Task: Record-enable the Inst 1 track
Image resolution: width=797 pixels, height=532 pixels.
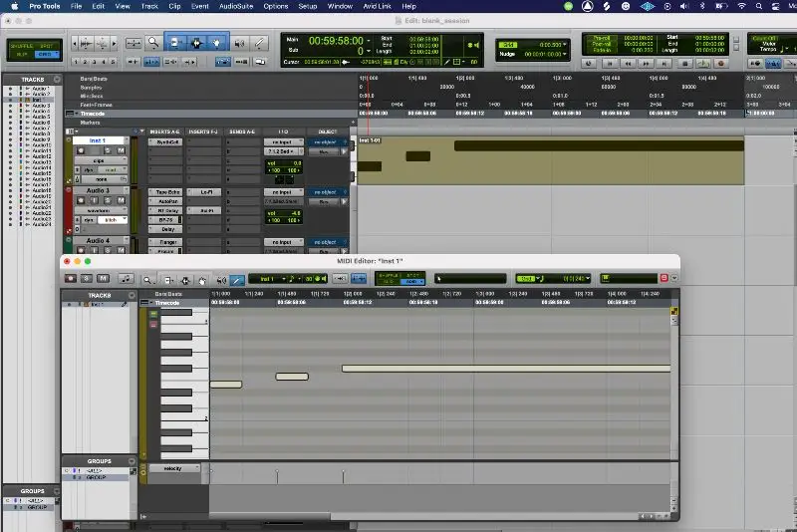Action: 81,150
